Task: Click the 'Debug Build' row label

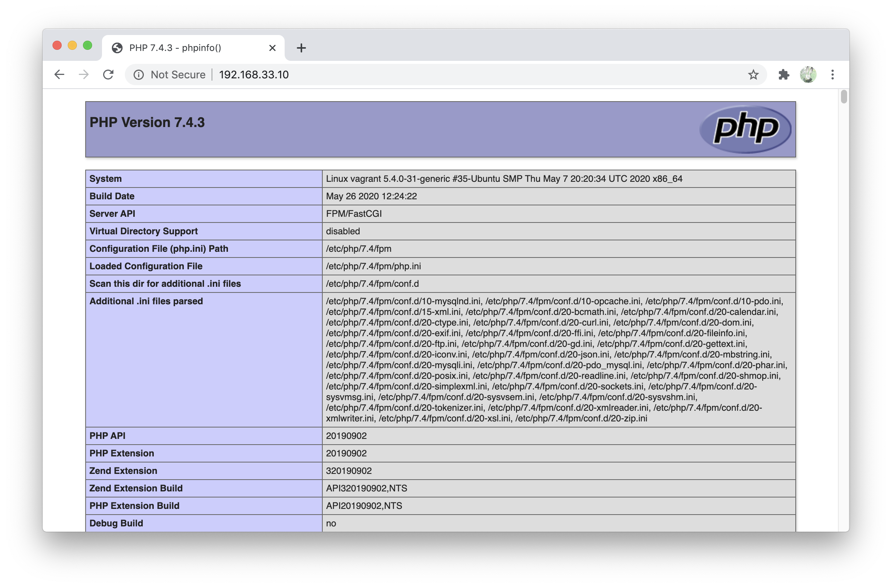Action: pos(116,523)
